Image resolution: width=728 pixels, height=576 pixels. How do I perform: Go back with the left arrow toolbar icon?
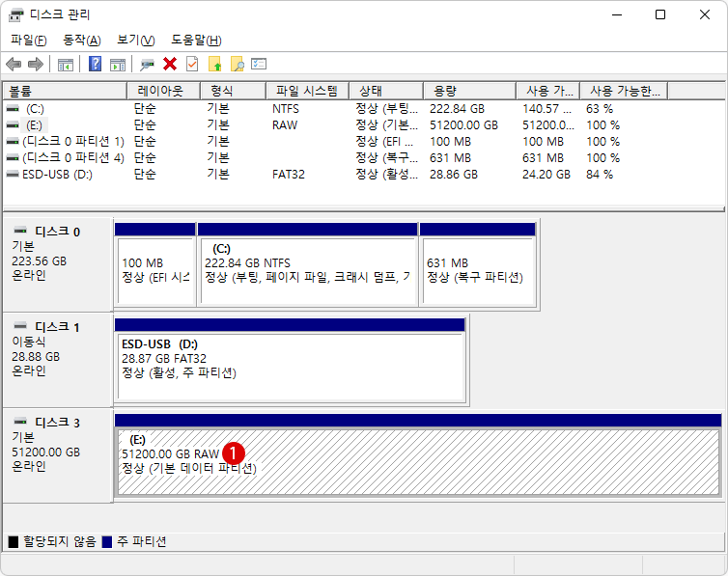14,64
